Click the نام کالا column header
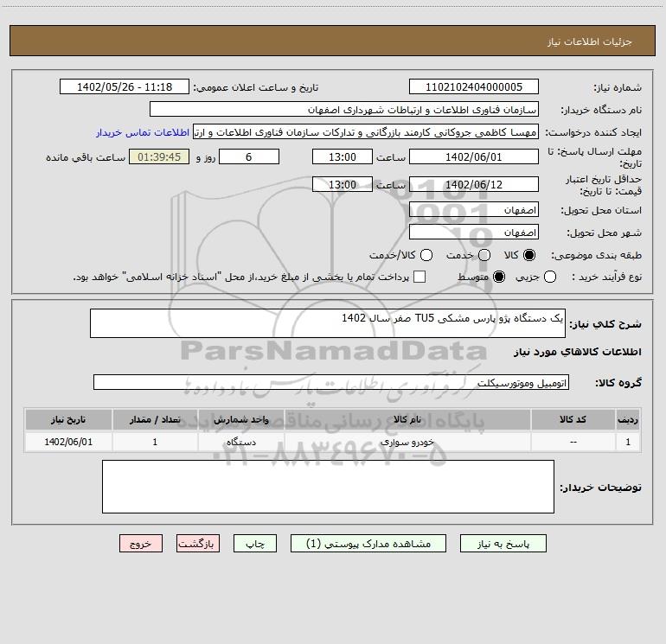The width and height of the screenshot is (666, 644). (407, 419)
